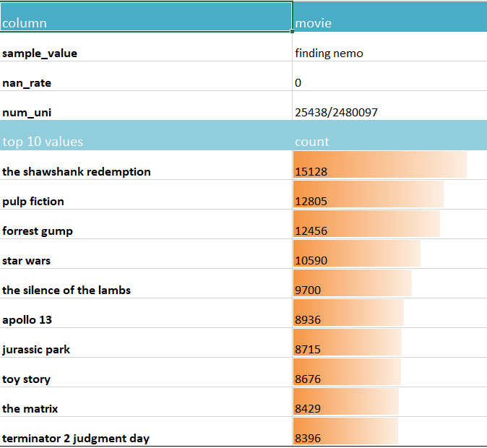The height and width of the screenshot is (448, 487).
Task: Select 'the silence of the lambs' cell
Action: [146, 283]
